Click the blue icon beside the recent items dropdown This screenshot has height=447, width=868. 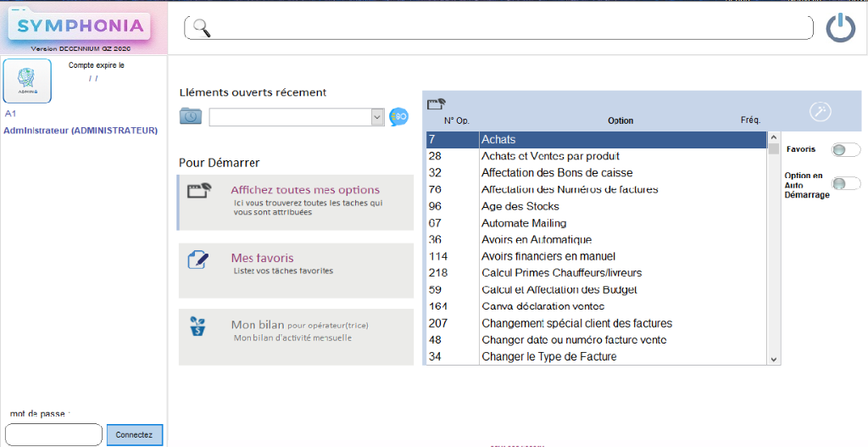pos(398,117)
